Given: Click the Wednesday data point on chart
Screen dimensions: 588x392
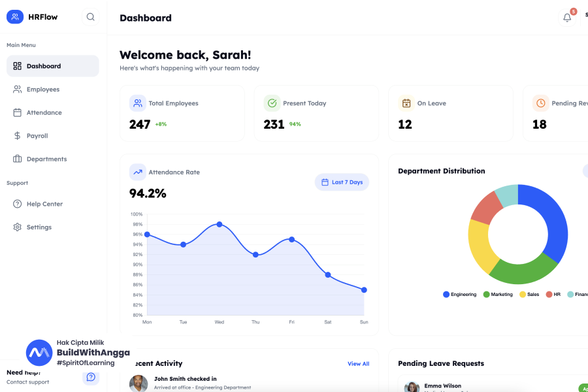Looking at the screenshot, I should [x=220, y=224].
